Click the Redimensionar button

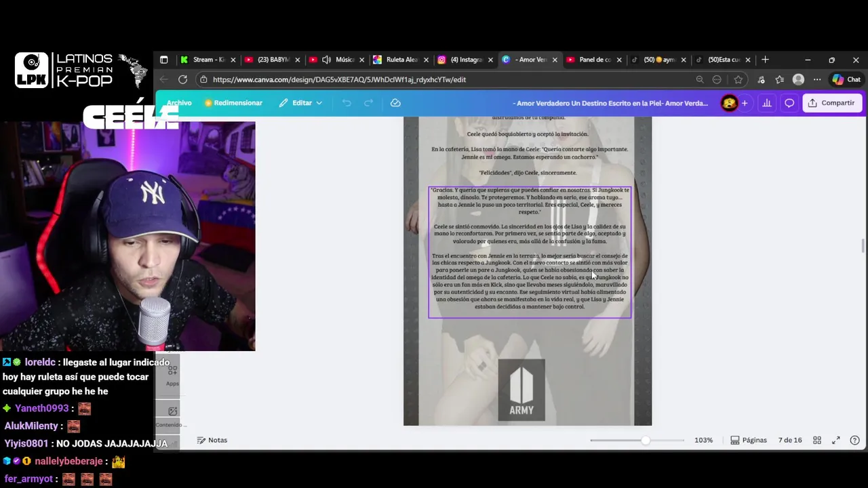pos(233,103)
